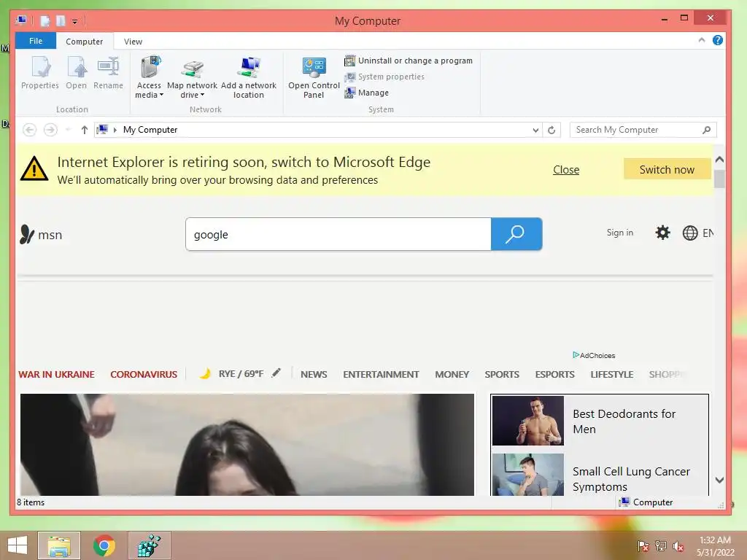Click the Action Center flag tray icon

643,546
